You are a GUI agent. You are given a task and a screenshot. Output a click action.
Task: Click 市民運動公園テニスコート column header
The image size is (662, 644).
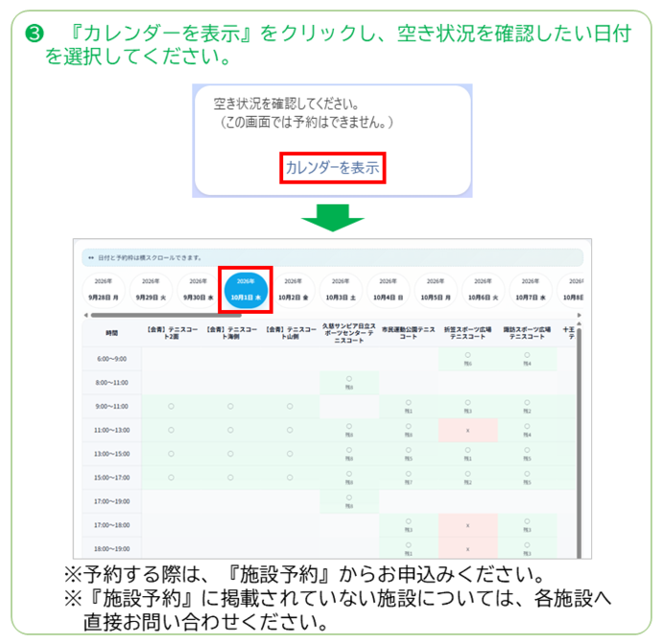click(409, 333)
